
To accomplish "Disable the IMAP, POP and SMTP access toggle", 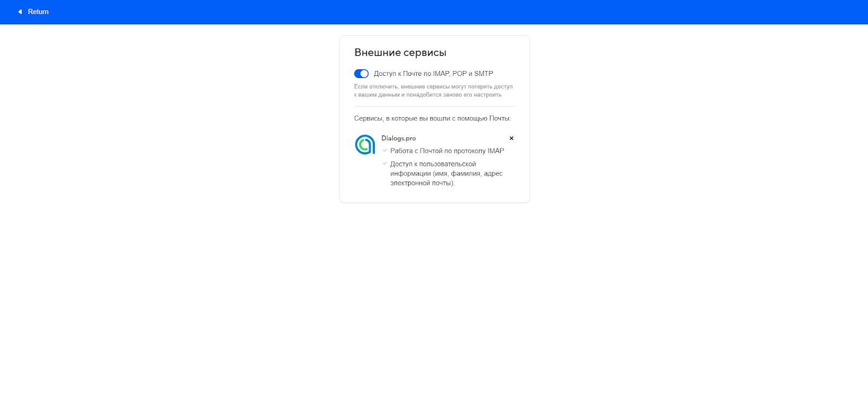I will [x=361, y=74].
